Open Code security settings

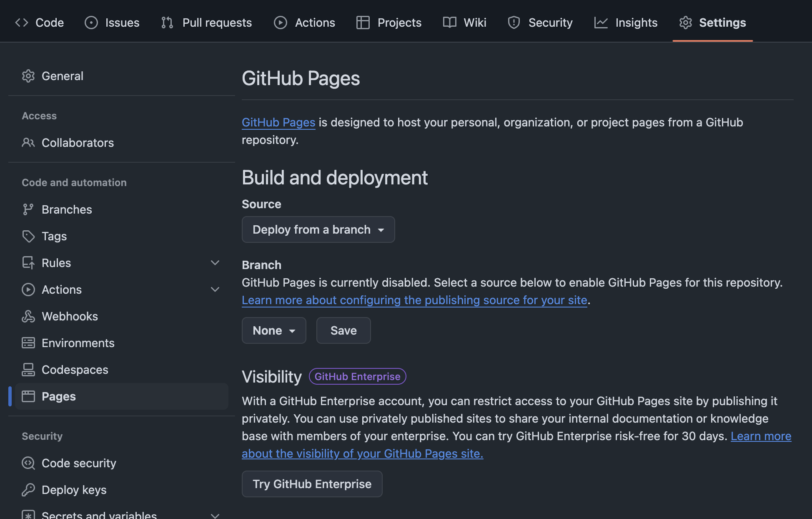[121, 463]
